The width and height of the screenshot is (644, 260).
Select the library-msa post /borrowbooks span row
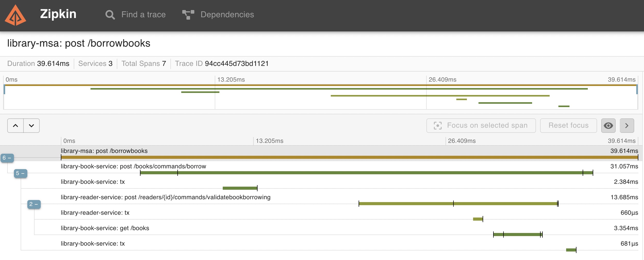[x=321, y=153]
